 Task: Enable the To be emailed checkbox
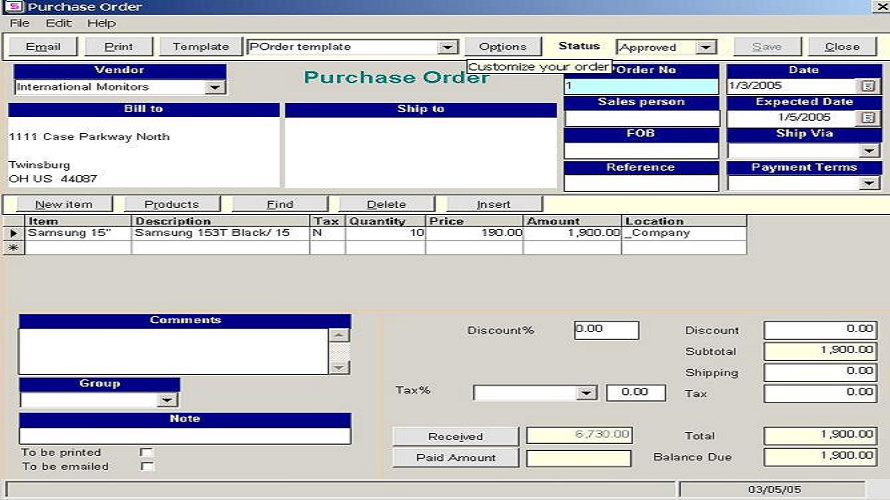click(x=146, y=466)
